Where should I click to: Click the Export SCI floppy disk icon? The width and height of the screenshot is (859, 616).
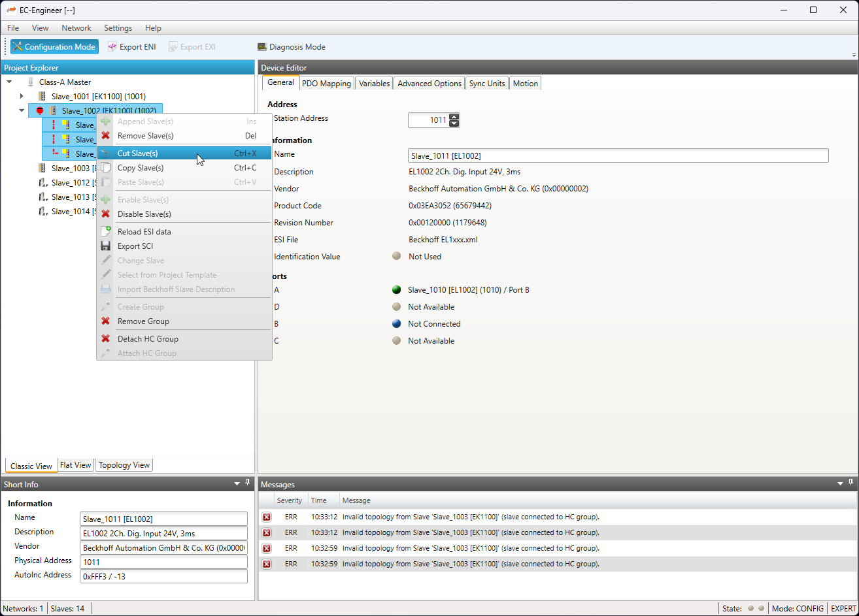[x=105, y=246]
